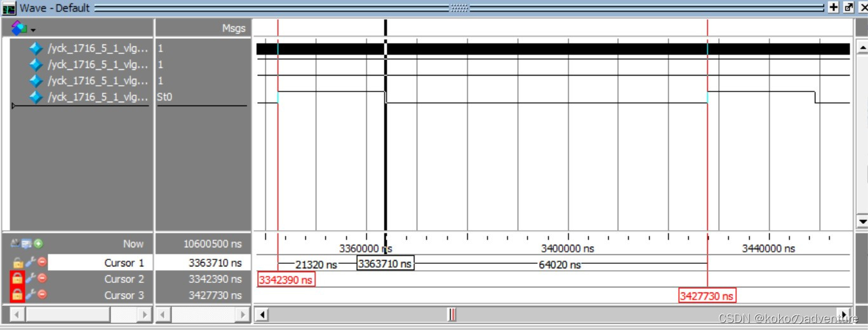Toggle leaf names icon beside Now
The width and height of the screenshot is (868, 330).
pyautogui.click(x=17, y=244)
